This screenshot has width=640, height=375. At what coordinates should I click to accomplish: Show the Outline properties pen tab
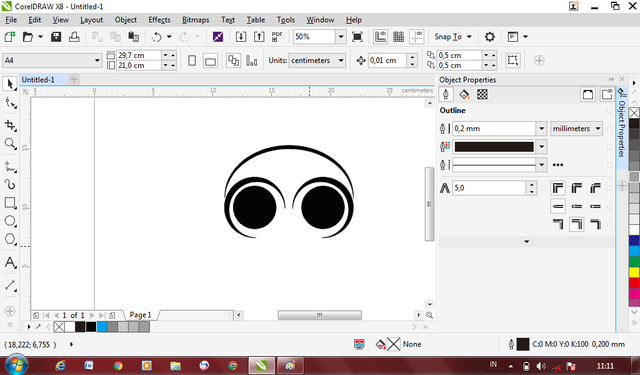pyautogui.click(x=446, y=95)
